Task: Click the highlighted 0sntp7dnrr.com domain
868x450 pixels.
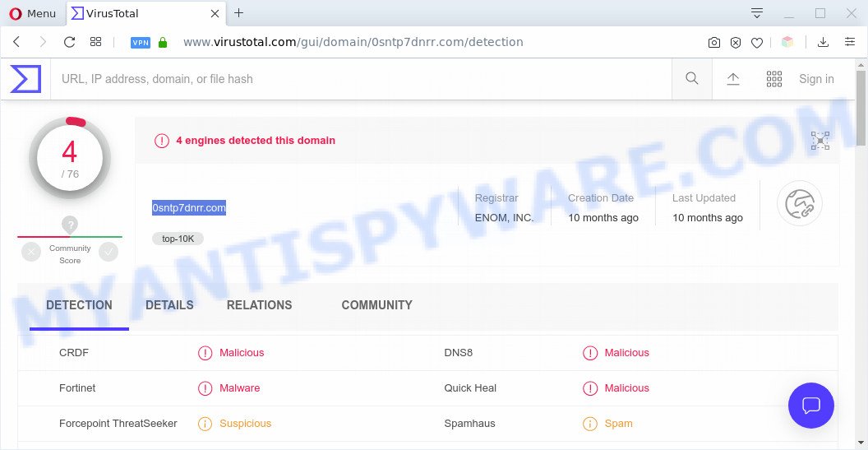Action: point(189,208)
